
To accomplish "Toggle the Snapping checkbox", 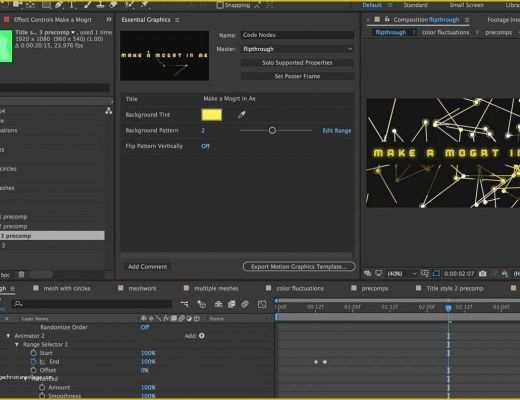I will (220, 5).
